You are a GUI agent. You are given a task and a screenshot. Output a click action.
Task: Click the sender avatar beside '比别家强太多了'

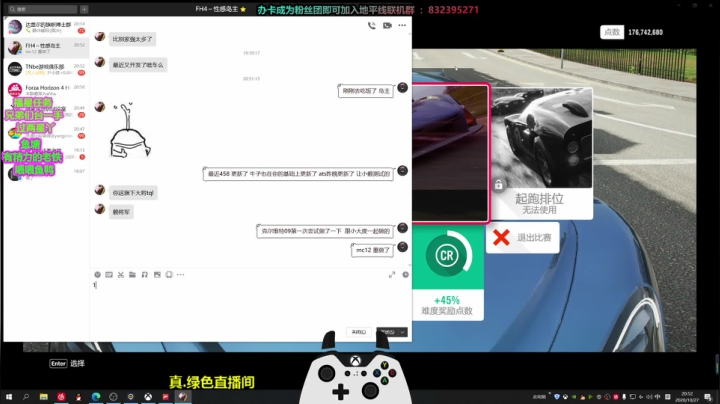[100, 36]
